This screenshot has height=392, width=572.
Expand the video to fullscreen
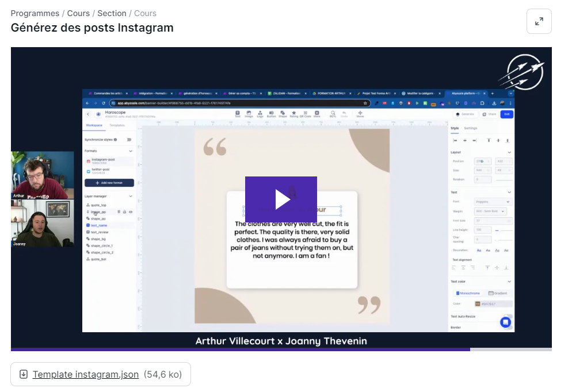tap(539, 21)
